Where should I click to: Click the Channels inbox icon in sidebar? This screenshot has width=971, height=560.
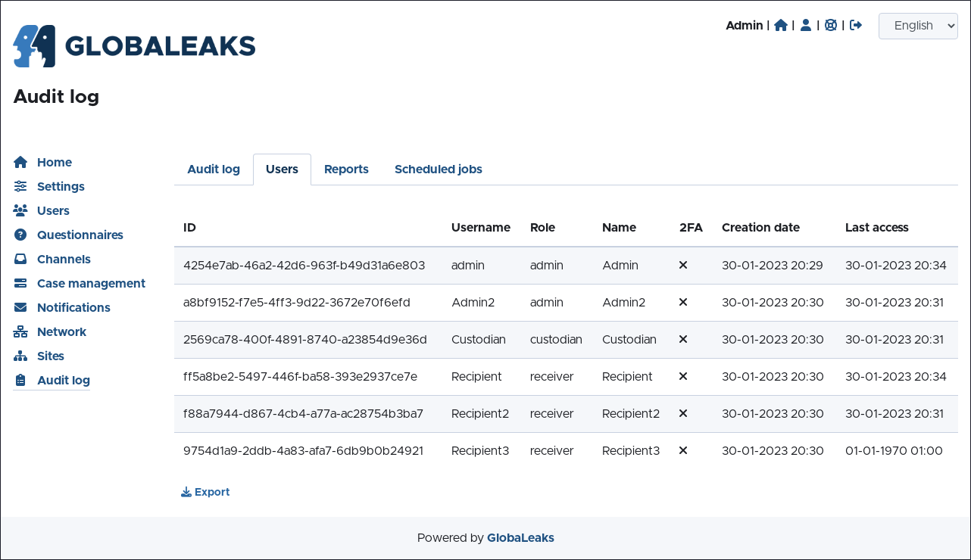pos(20,260)
